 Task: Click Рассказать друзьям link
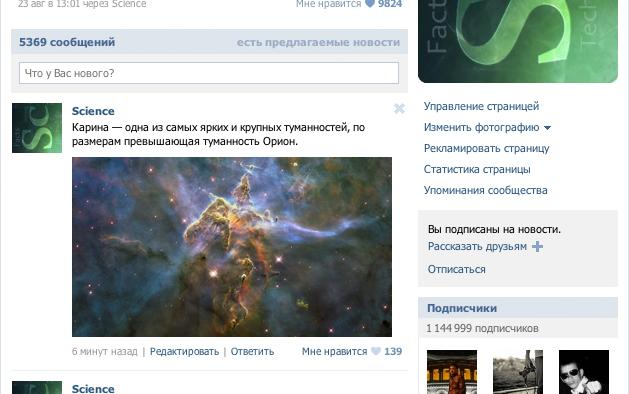[477, 246]
